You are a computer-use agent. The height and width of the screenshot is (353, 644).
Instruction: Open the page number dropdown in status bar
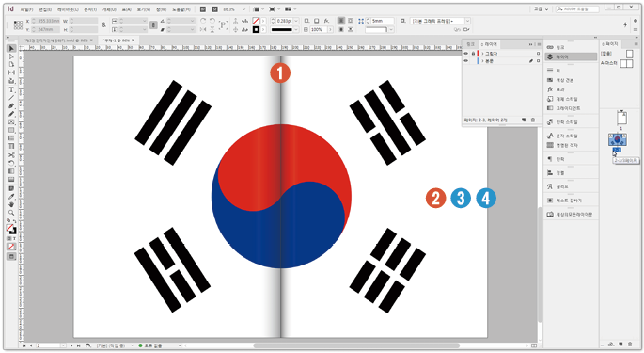(63, 345)
